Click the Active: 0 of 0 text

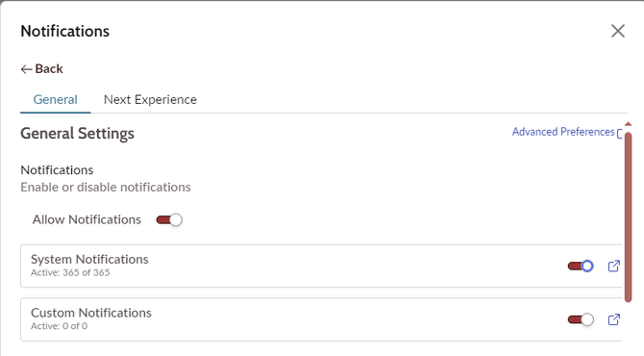pos(60,326)
